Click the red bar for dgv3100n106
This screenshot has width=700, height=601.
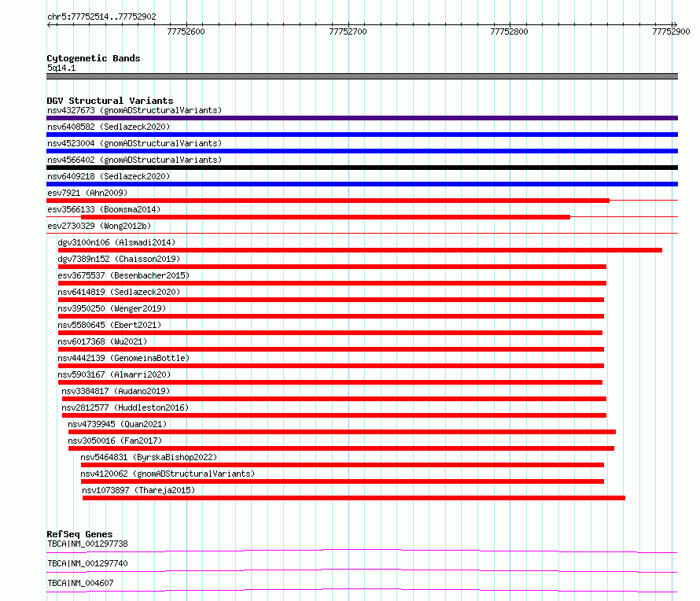(359, 250)
